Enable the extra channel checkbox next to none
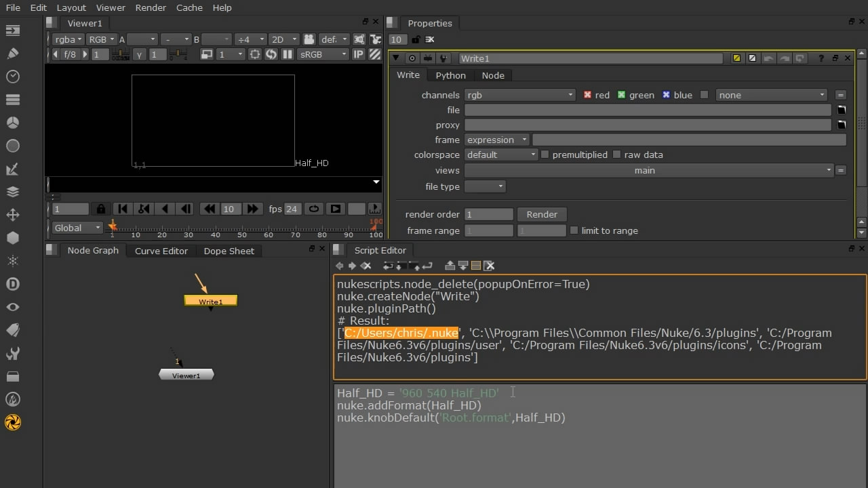This screenshot has height=488, width=868. (x=704, y=95)
